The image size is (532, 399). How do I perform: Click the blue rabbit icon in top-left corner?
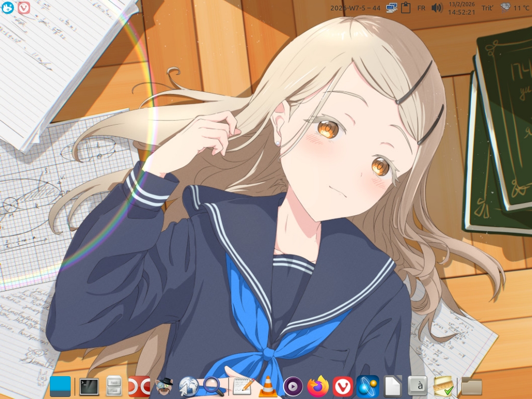click(8, 7)
